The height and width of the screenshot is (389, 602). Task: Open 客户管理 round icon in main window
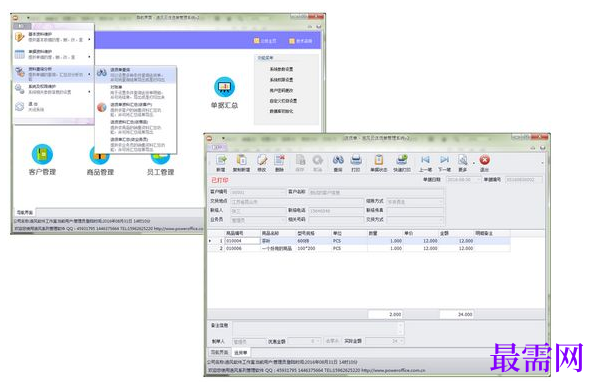(x=42, y=154)
